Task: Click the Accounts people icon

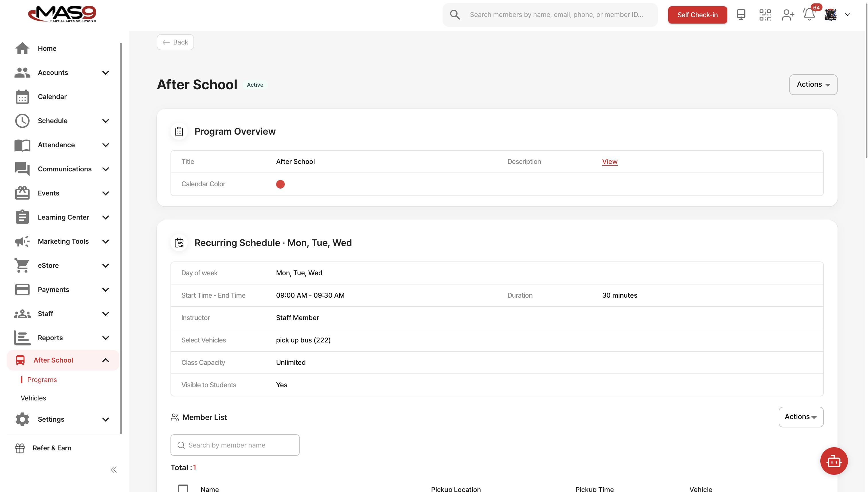Action: [22, 73]
